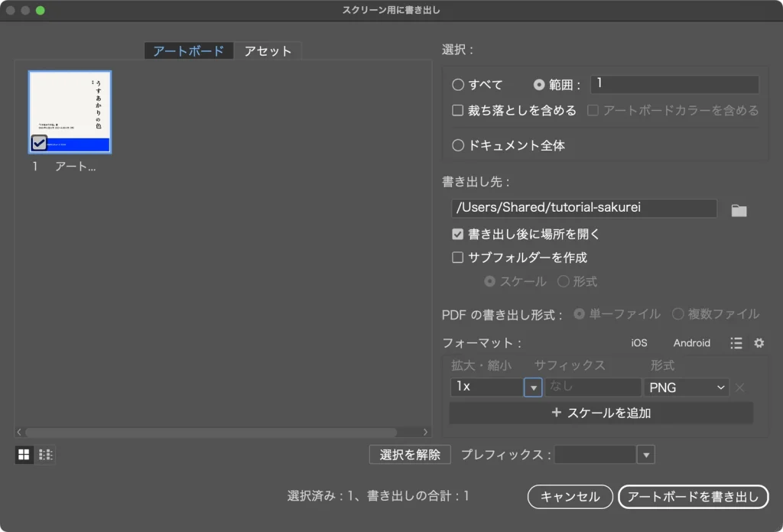Open the PNG format dropdown

click(x=686, y=388)
